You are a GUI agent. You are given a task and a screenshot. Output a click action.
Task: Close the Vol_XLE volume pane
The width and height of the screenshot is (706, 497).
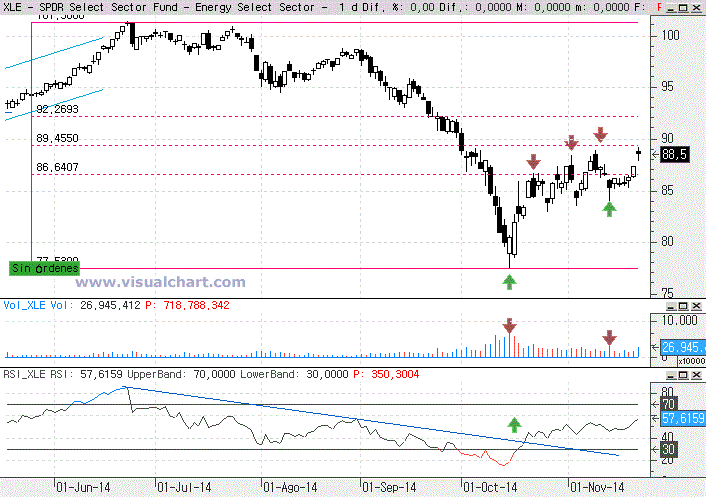[x=696, y=306]
